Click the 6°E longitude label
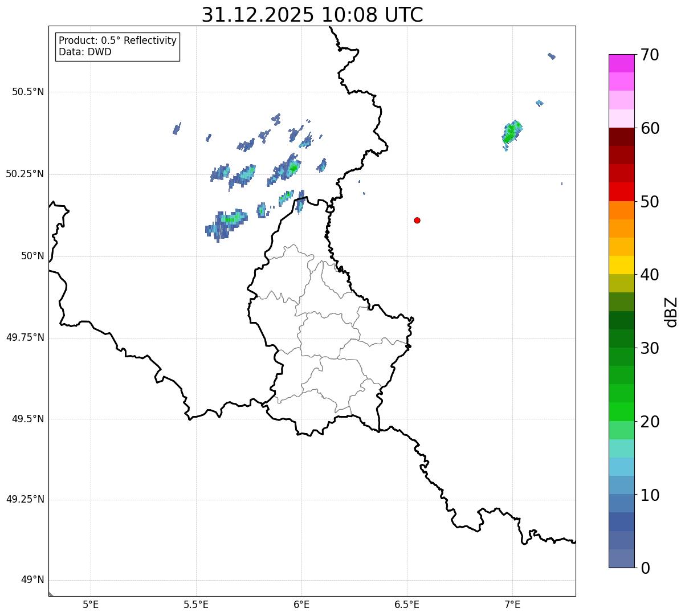Viewport: 685px width, 616px height. 301,605
